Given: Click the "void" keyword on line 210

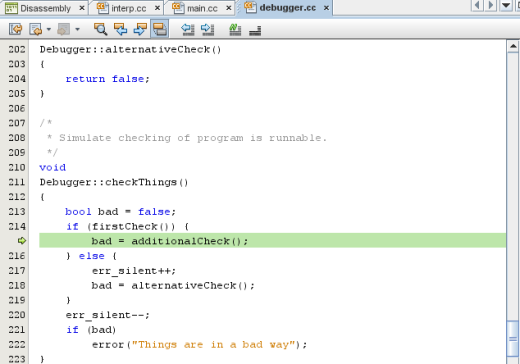Looking at the screenshot, I should click(53, 167).
